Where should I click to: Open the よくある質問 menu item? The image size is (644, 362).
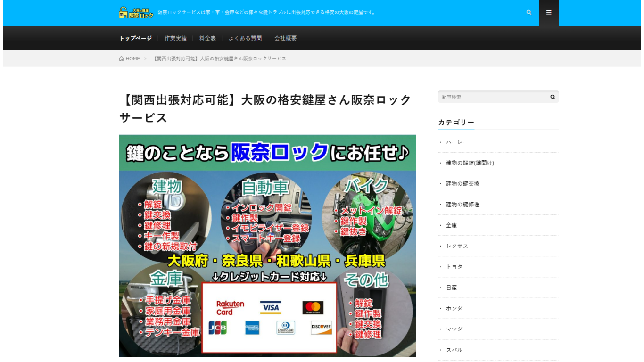(245, 38)
